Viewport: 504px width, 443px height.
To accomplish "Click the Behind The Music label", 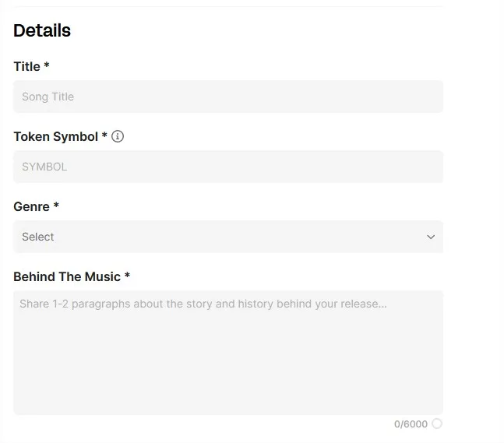I will tap(67, 276).
